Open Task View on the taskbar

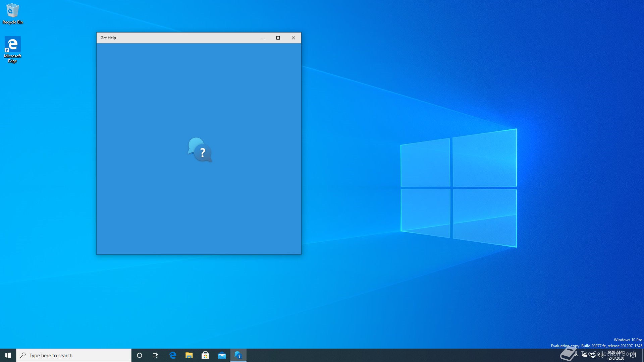coord(156,355)
